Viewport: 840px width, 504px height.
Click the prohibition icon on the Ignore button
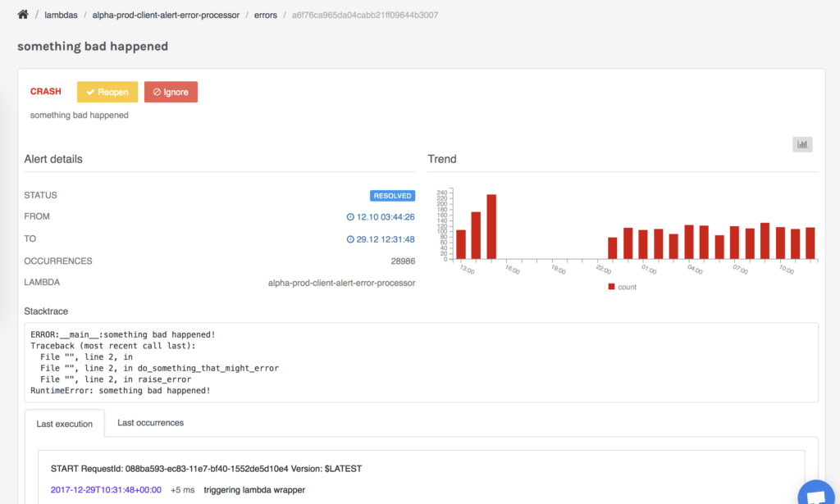[x=157, y=92]
